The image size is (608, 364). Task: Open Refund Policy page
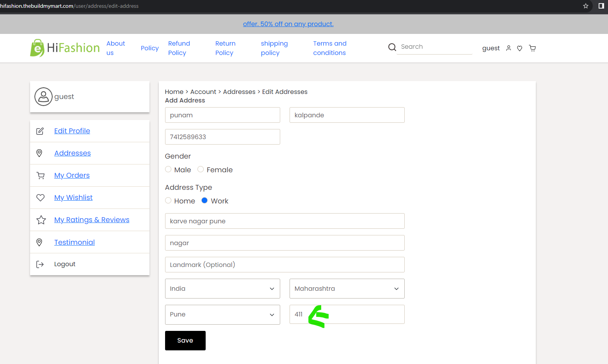click(x=179, y=48)
